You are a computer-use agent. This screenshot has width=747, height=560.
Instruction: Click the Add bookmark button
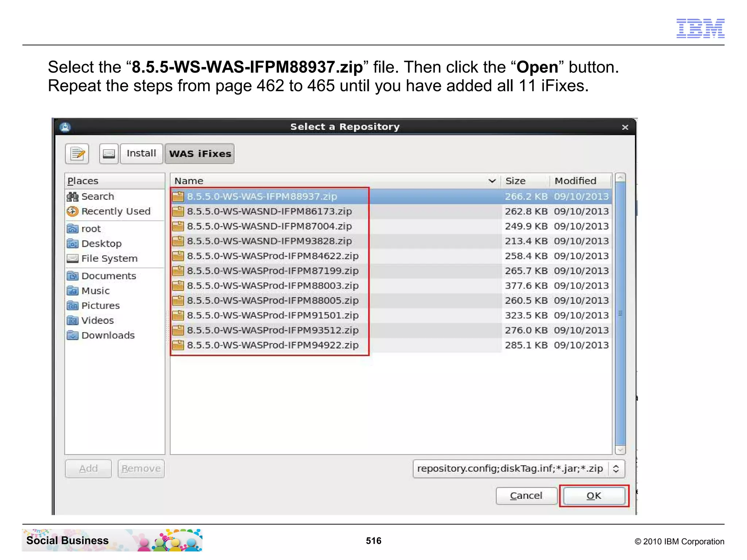(x=88, y=469)
